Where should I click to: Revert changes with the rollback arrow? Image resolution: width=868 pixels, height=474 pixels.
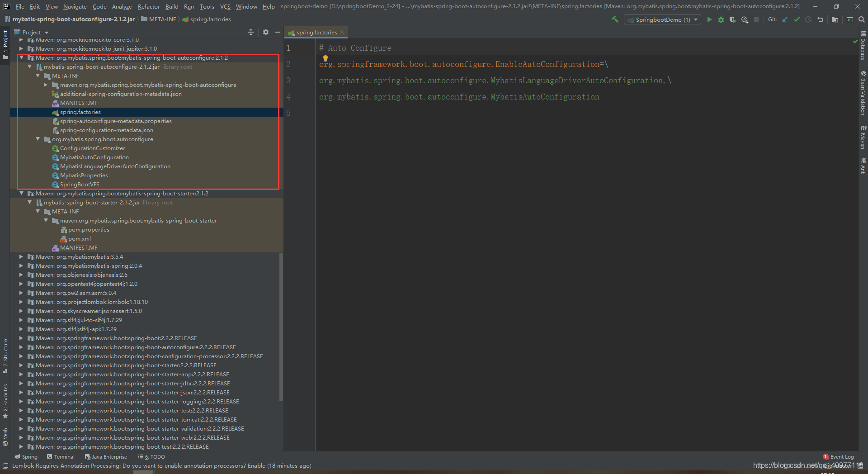pos(820,19)
